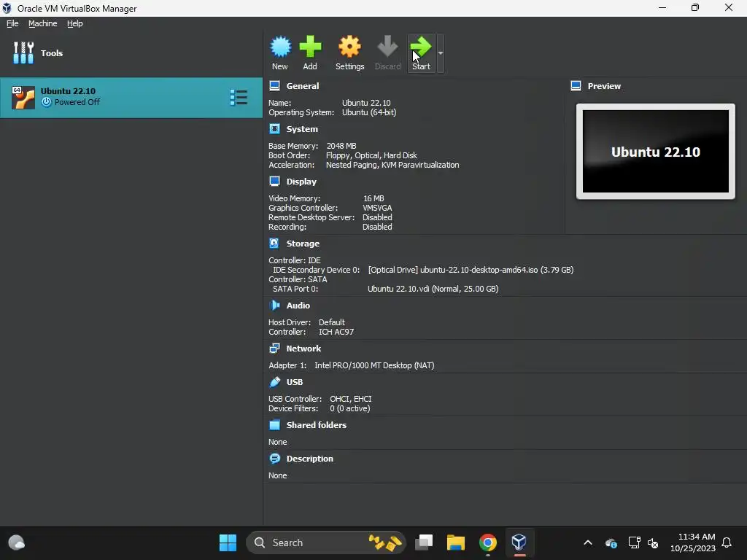Click the New virtual machine icon
The height and width of the screenshot is (560, 747).
[x=280, y=47]
